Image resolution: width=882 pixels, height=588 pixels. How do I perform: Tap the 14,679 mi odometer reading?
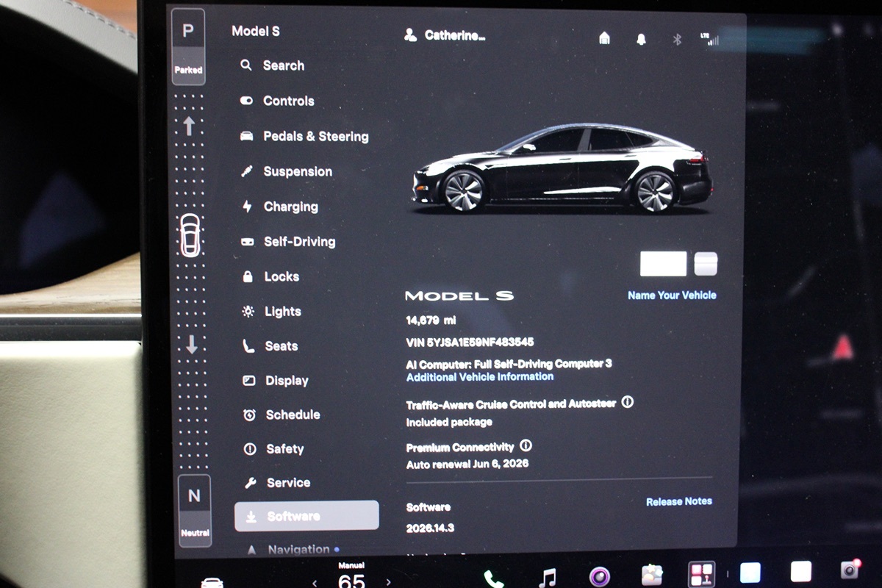coord(431,320)
